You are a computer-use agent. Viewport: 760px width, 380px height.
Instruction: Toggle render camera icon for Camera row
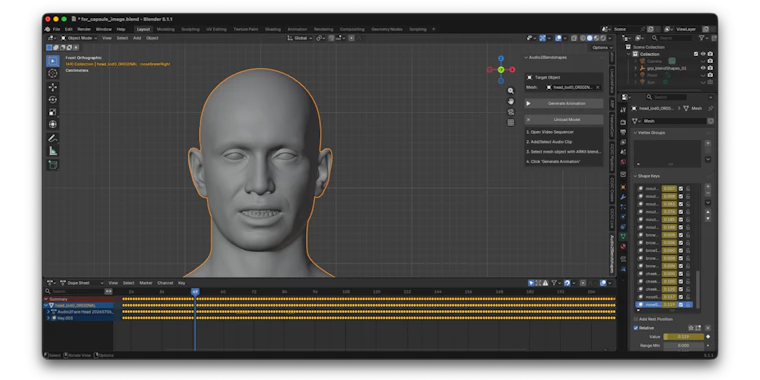(x=710, y=61)
